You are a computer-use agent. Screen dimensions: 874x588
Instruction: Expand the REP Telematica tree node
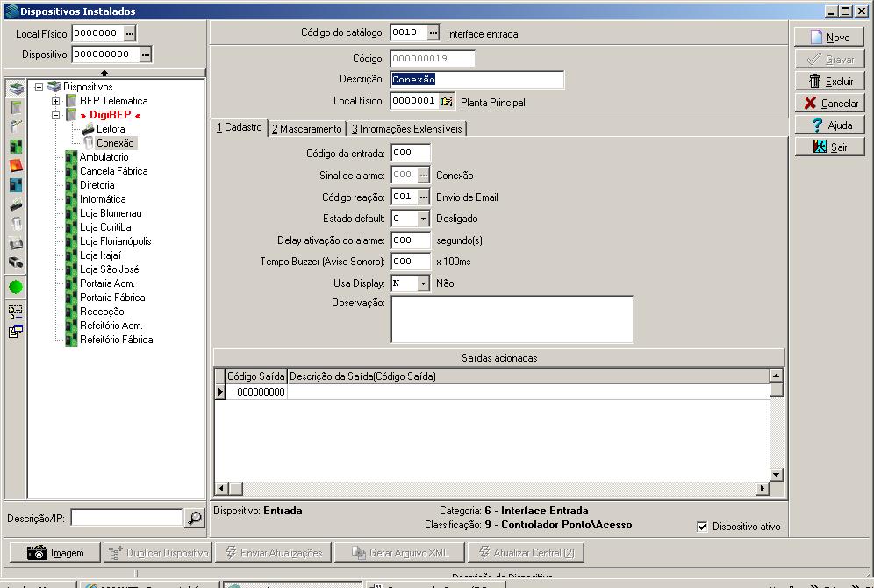(55, 101)
